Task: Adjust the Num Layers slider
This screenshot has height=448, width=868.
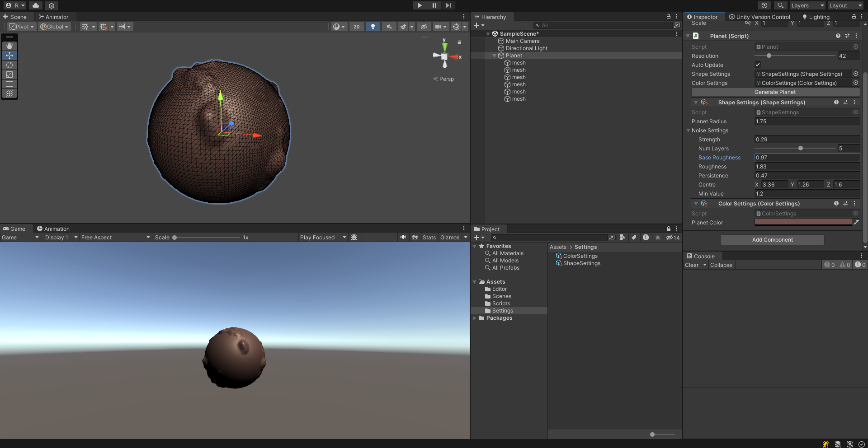Action: pyautogui.click(x=800, y=148)
